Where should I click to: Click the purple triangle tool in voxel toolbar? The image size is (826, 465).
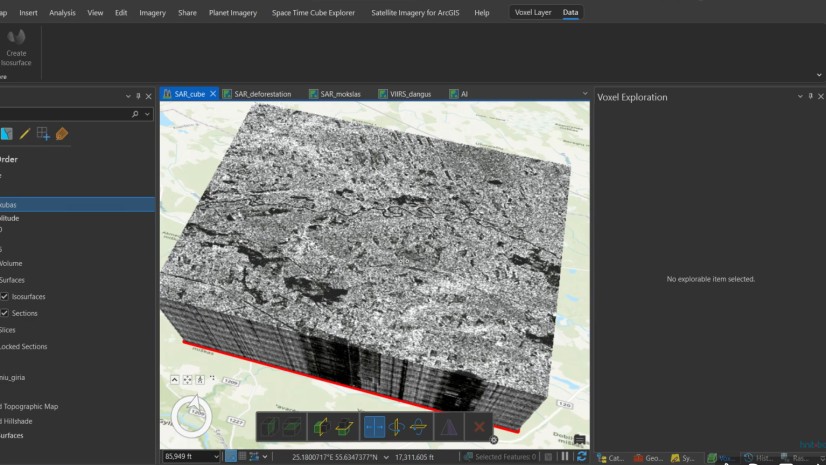click(448, 427)
